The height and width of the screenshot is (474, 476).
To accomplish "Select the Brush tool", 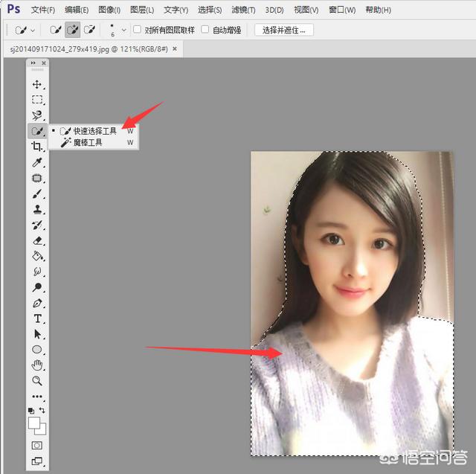I will pos(37,193).
